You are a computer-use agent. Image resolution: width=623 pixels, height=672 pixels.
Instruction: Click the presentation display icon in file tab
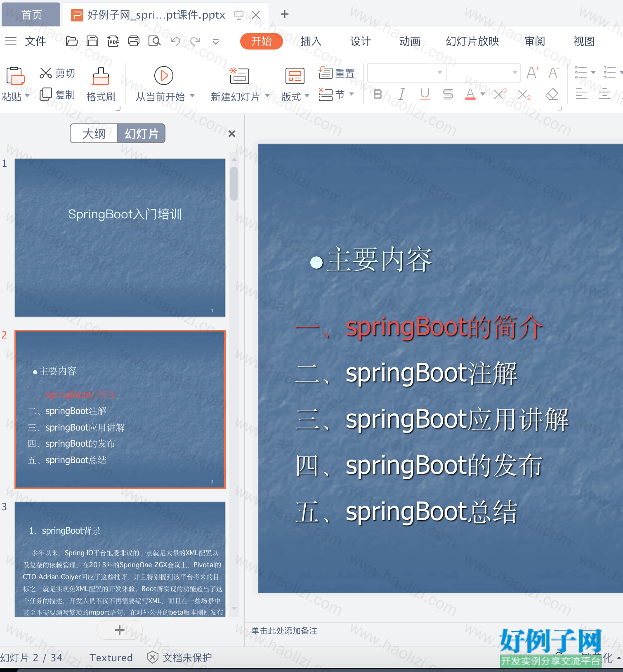click(x=238, y=15)
